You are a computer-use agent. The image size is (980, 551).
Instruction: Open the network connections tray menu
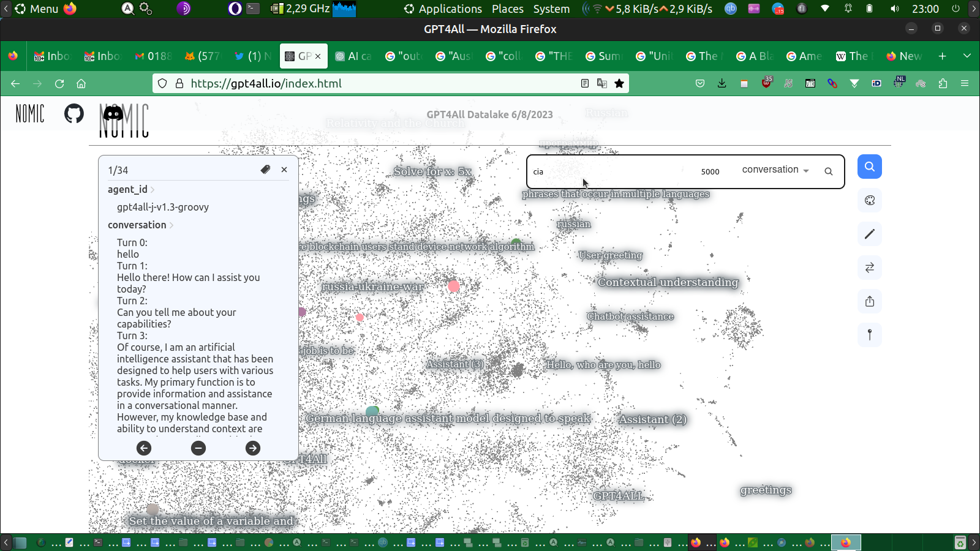pos(825,9)
